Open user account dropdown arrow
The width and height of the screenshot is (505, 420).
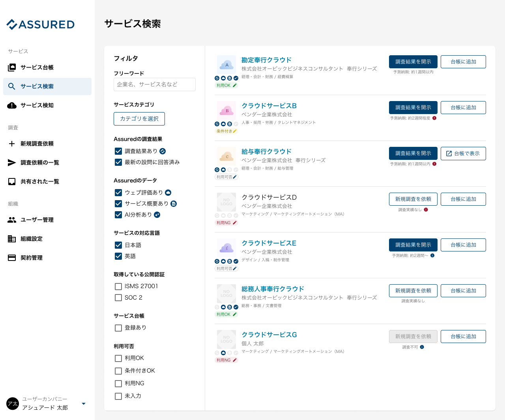pyautogui.click(x=84, y=404)
